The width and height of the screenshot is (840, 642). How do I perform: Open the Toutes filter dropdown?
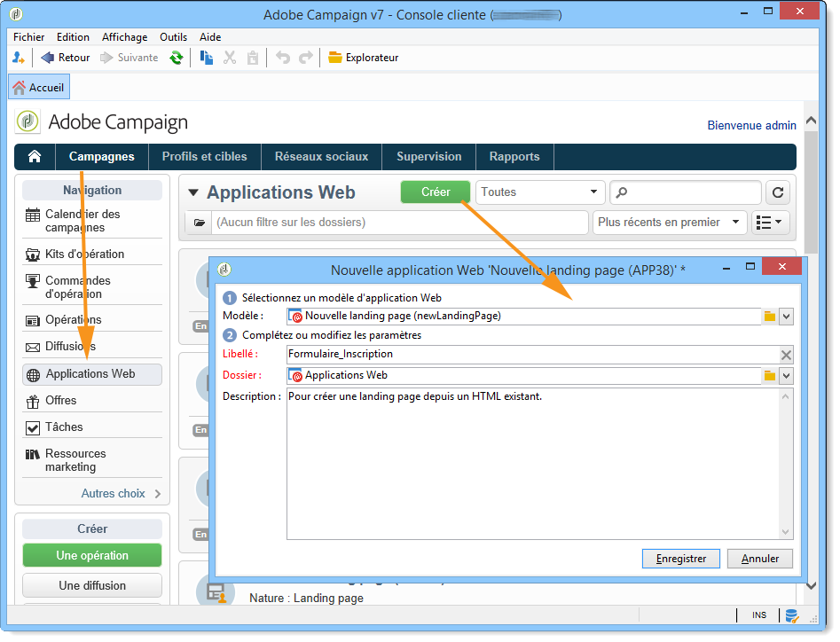coord(540,192)
